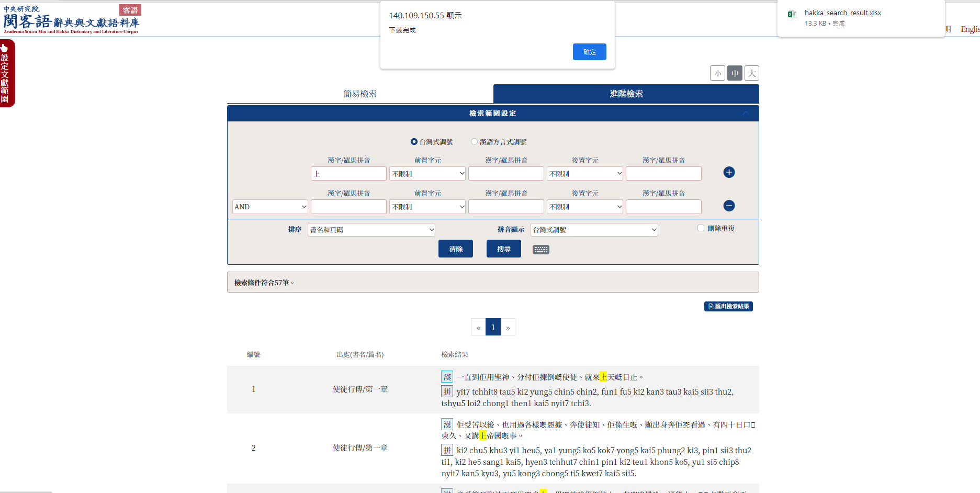The height and width of the screenshot is (493, 980).
Task: Toggle the 刪除重複 checkbox
Action: click(701, 228)
